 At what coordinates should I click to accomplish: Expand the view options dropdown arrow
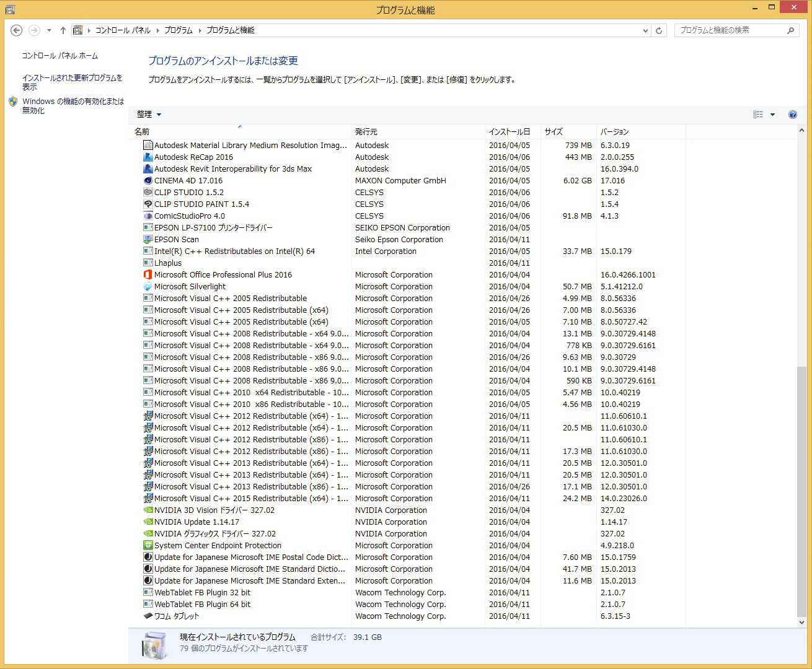pos(772,115)
